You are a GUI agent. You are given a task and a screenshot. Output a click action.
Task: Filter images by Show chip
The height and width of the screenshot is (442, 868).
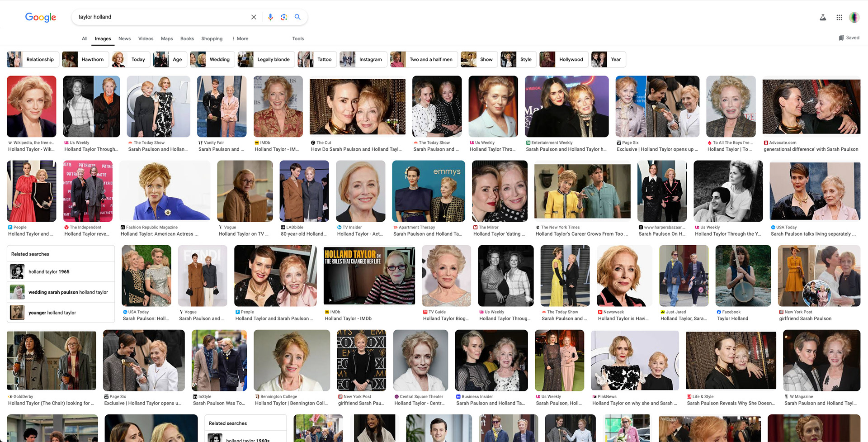click(479, 59)
